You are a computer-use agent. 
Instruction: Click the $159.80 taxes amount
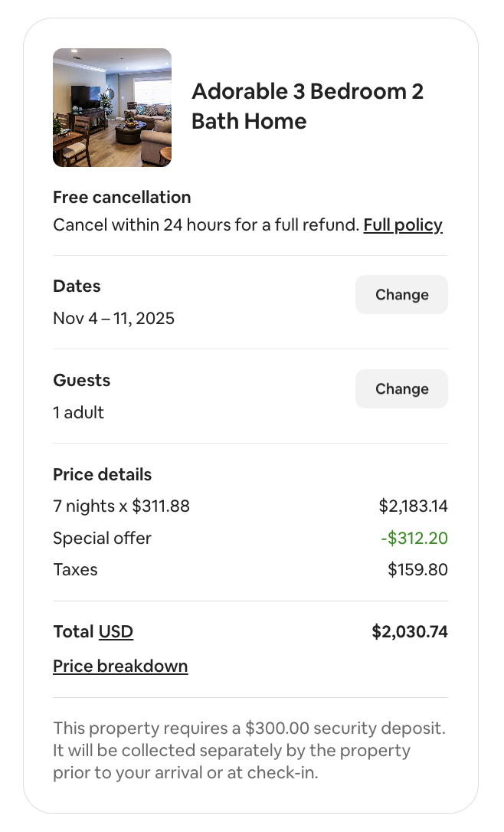click(417, 570)
